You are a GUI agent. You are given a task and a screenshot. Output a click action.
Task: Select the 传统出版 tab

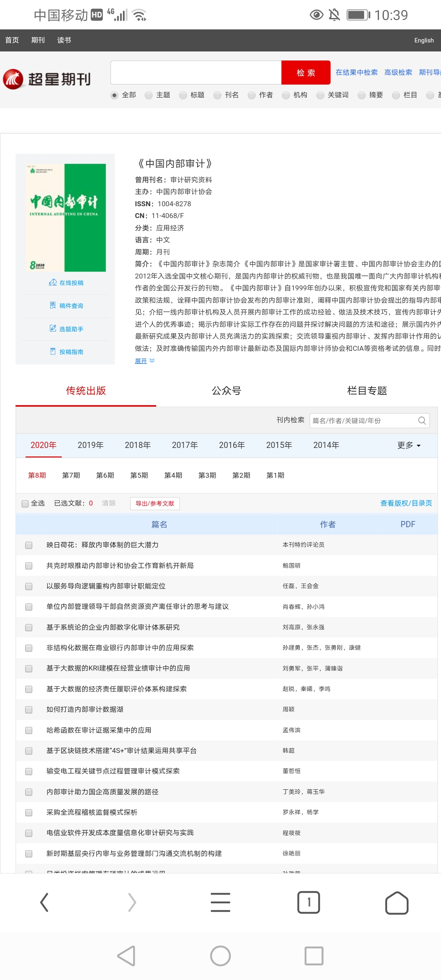pyautogui.click(x=86, y=391)
